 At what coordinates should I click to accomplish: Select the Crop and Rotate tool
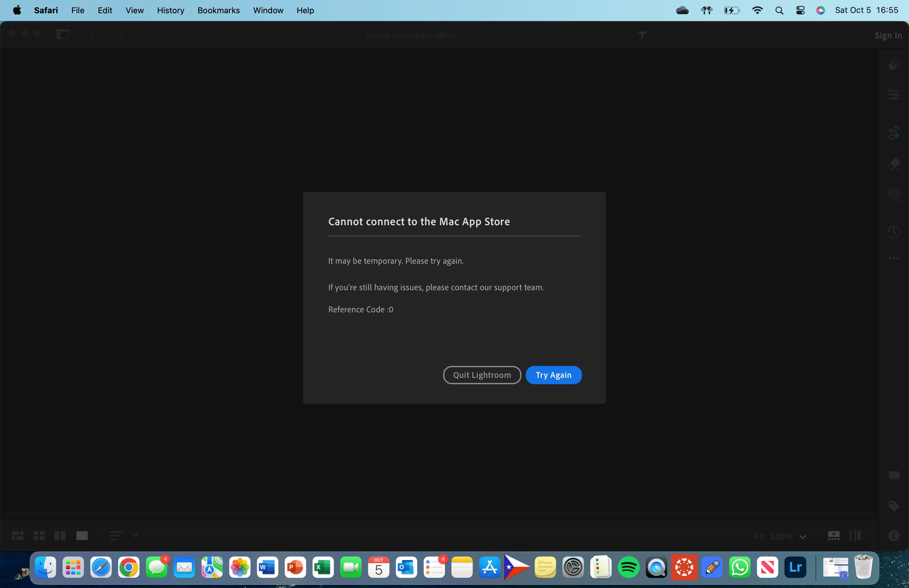[893, 133]
